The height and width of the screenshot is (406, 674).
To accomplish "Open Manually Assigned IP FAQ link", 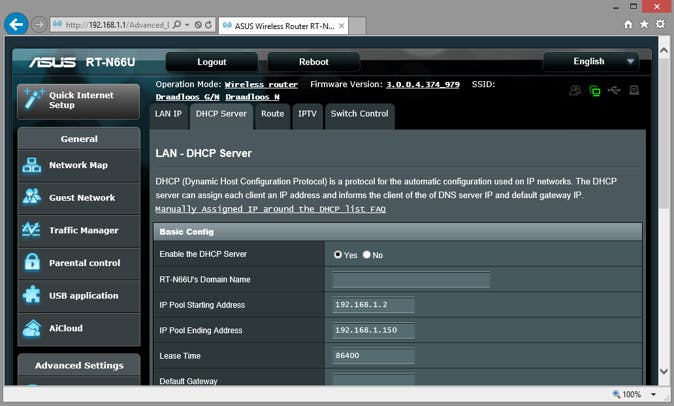I will click(x=270, y=209).
